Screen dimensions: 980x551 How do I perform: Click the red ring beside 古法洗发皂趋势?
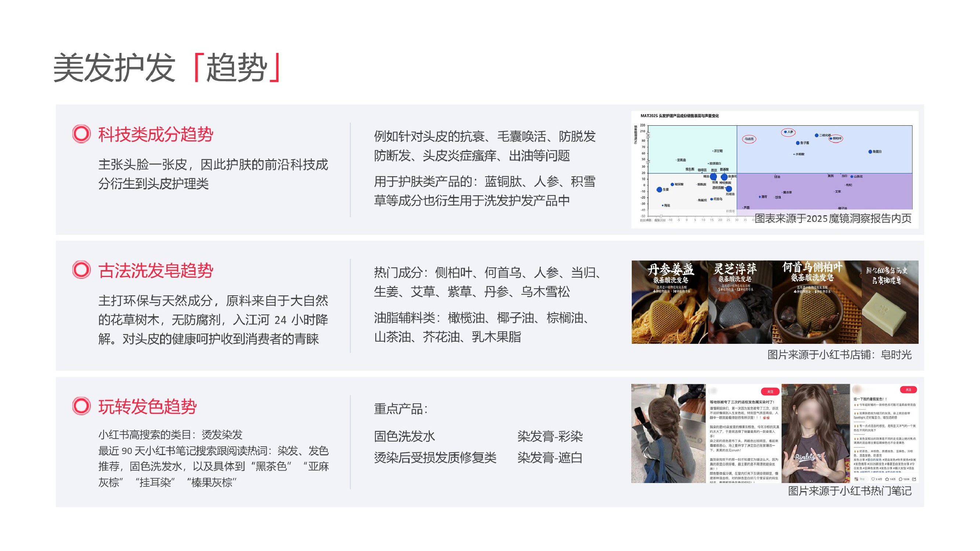82,270
